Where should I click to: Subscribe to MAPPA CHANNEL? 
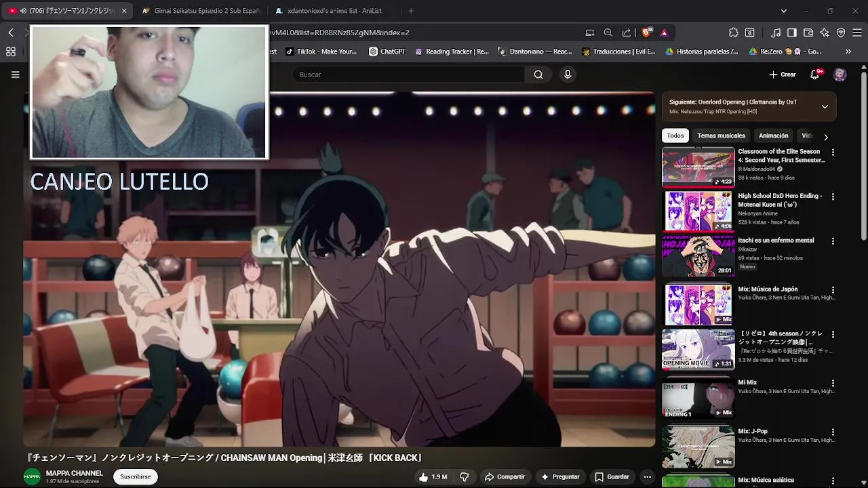[136, 477]
